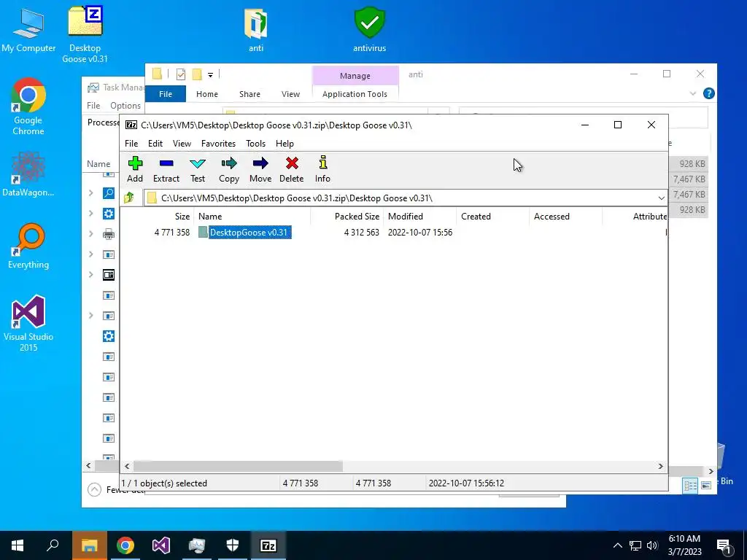747x560 pixels.
Task: Sort by the Modified column header
Action: [406, 216]
